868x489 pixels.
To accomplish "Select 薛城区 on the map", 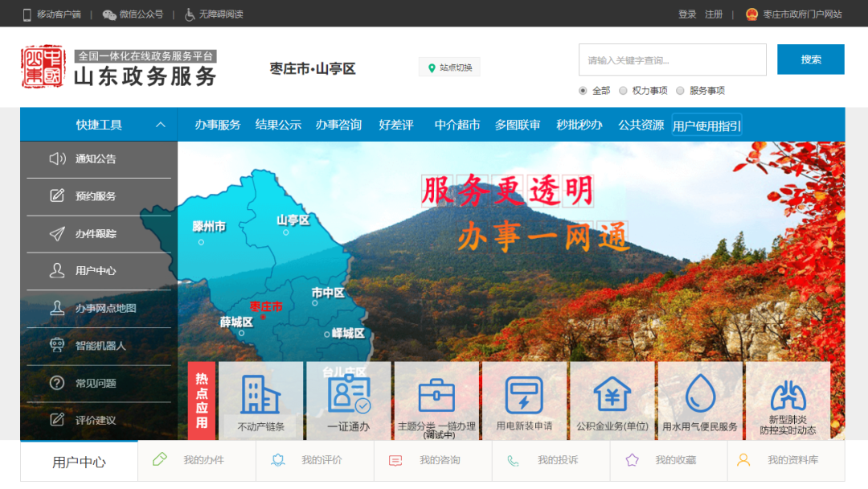I will 236,323.
